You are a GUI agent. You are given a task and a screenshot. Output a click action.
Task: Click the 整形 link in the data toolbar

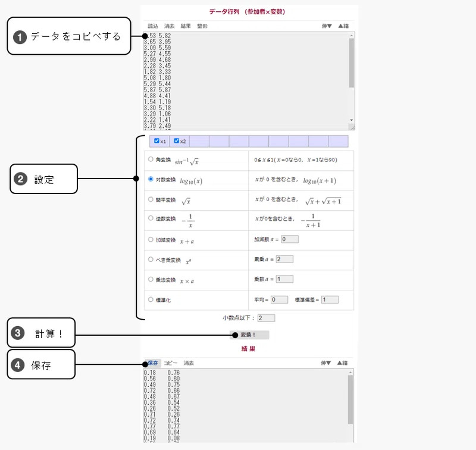click(202, 26)
